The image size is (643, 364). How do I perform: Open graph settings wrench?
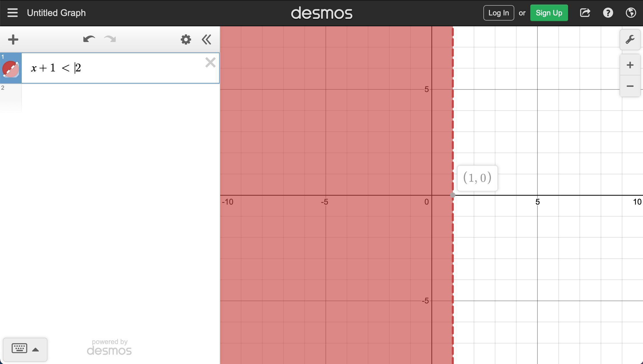coord(630,40)
